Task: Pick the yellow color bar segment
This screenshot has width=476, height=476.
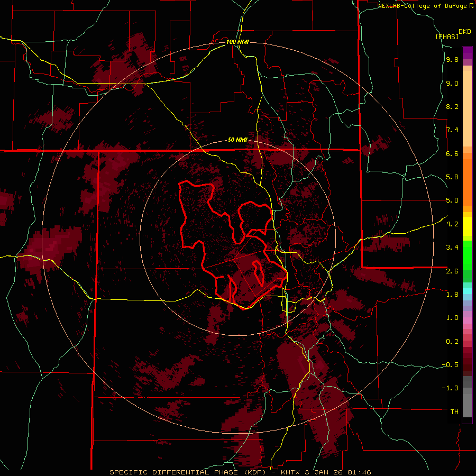Action: (x=467, y=226)
